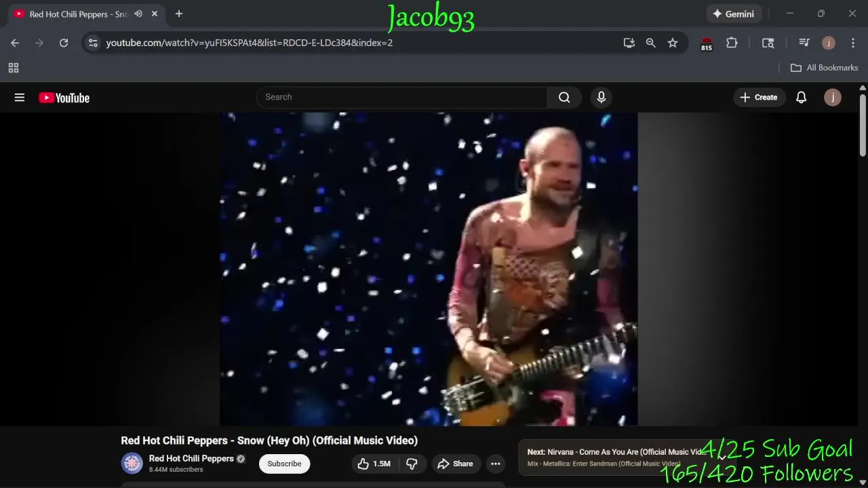Viewport: 868px width, 488px height.
Task: Close the Red Hot Chili Peppers browser tab
Action: click(x=155, y=14)
